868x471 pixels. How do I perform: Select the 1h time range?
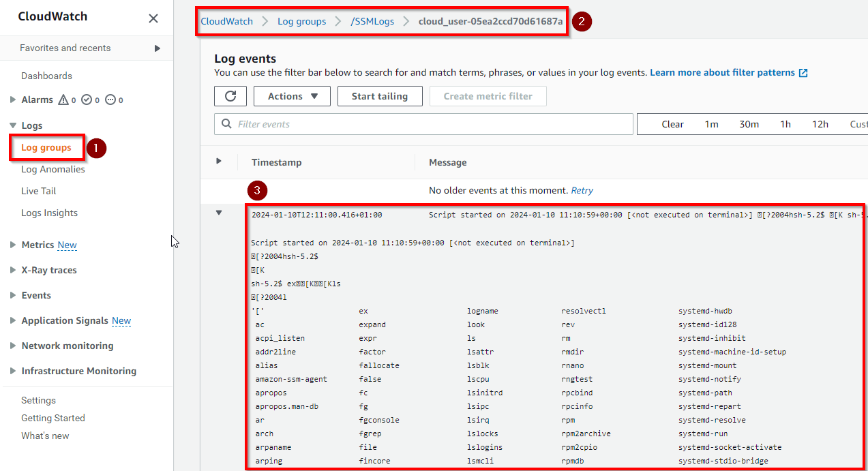785,124
